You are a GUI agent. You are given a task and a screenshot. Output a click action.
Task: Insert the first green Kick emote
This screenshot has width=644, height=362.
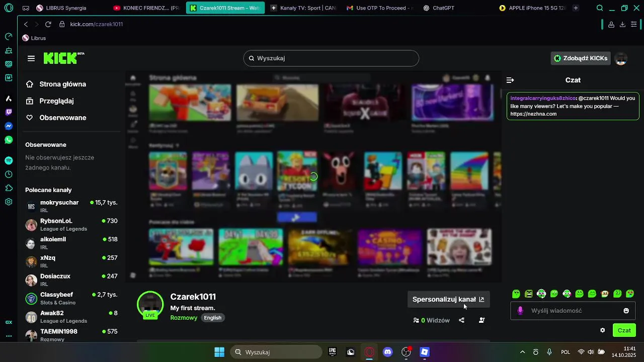(516, 294)
